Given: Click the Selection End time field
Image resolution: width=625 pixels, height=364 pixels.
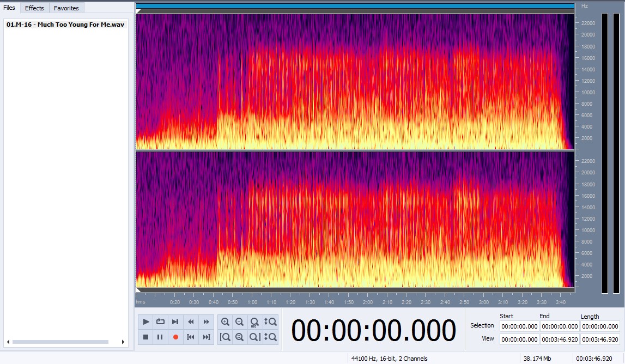Looking at the screenshot, I should (x=560, y=326).
